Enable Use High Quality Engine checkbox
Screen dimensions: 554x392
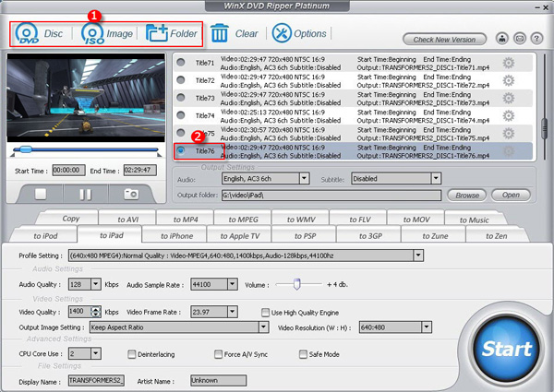click(265, 313)
